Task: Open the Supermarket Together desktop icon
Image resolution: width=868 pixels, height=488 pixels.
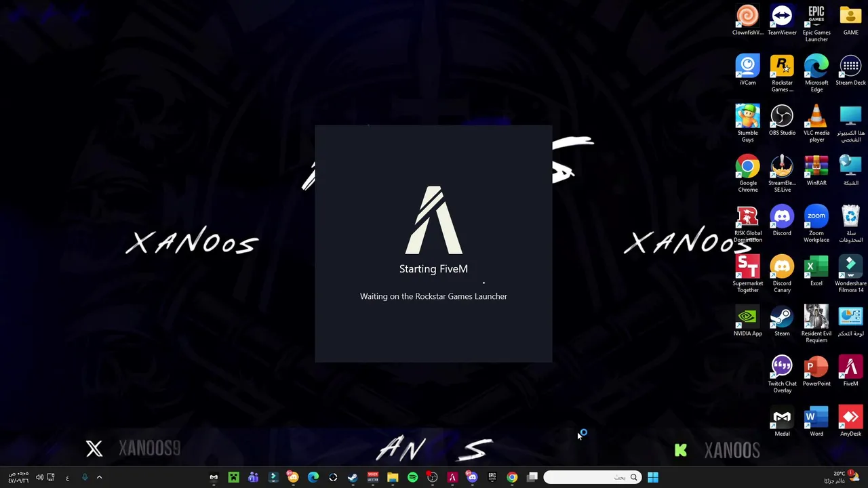Action: [x=747, y=274]
